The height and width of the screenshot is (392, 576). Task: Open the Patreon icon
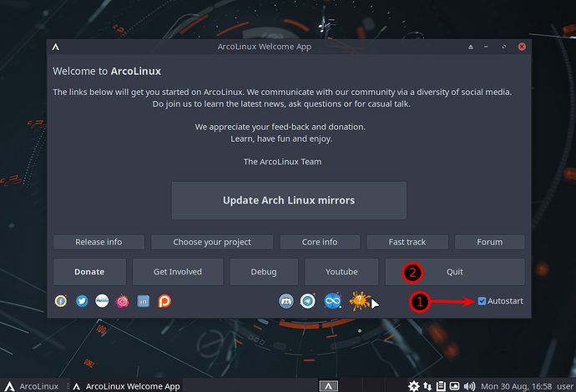tap(164, 301)
